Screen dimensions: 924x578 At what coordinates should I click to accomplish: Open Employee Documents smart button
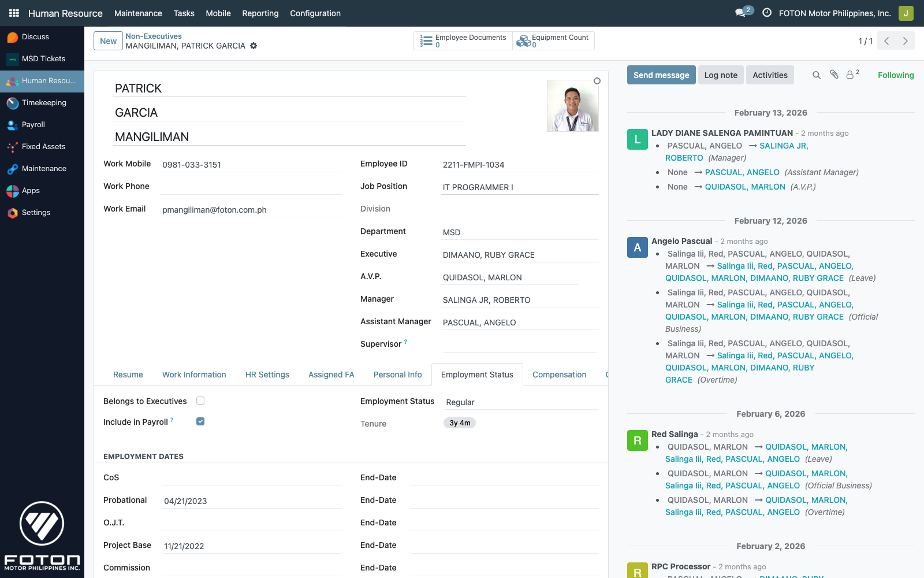coord(462,40)
